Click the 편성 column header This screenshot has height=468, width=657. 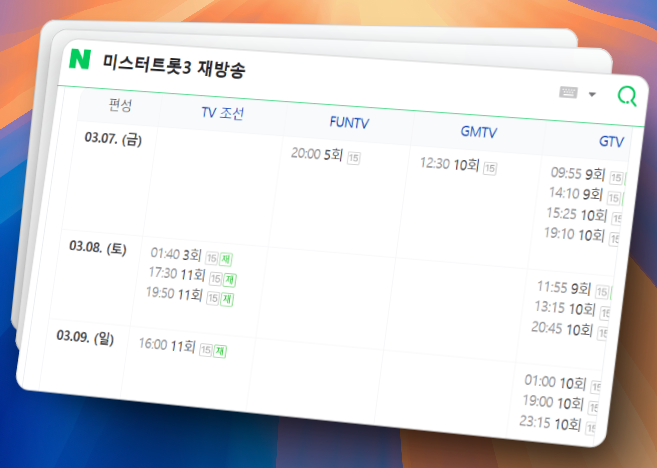120,105
